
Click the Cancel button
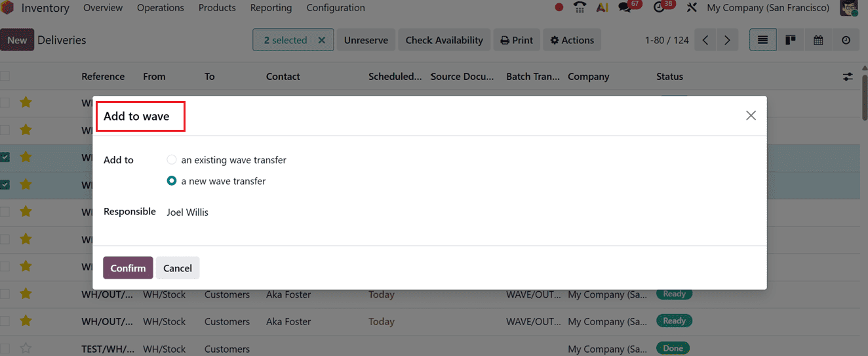(178, 267)
